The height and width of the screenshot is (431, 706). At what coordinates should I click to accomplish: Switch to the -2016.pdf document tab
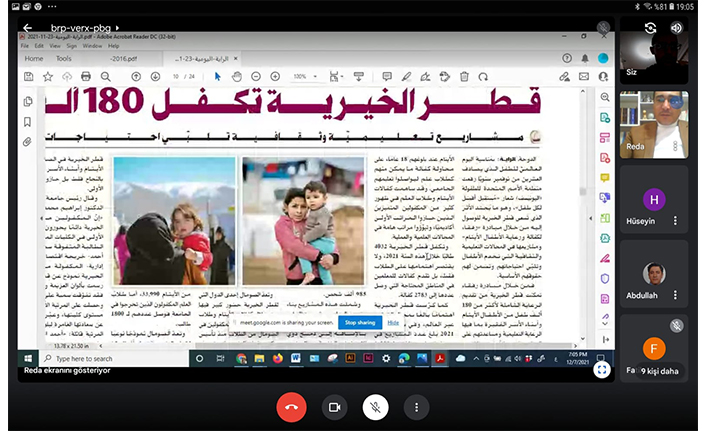(123, 59)
